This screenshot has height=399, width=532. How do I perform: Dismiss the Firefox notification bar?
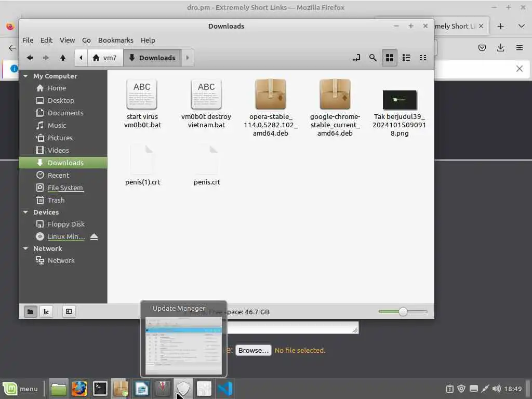click(x=520, y=69)
